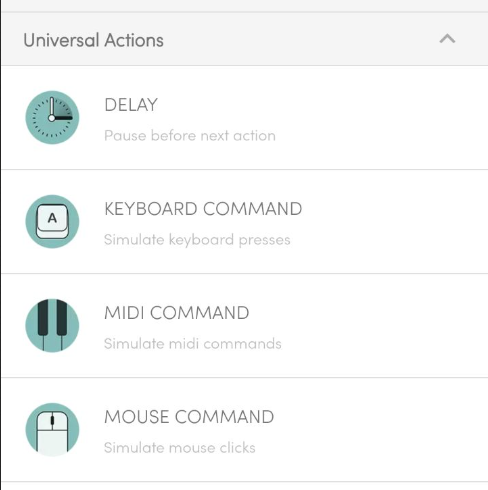Click blank area of the Delay row

[x=383, y=118]
